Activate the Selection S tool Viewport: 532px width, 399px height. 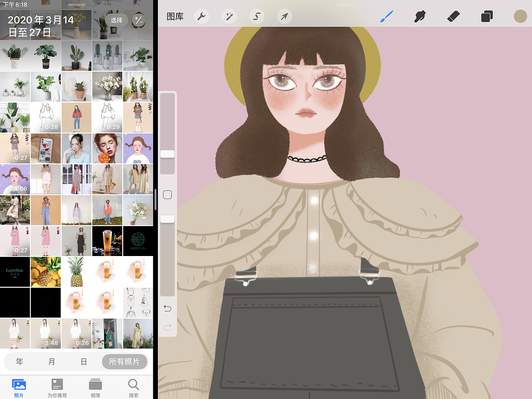257,17
